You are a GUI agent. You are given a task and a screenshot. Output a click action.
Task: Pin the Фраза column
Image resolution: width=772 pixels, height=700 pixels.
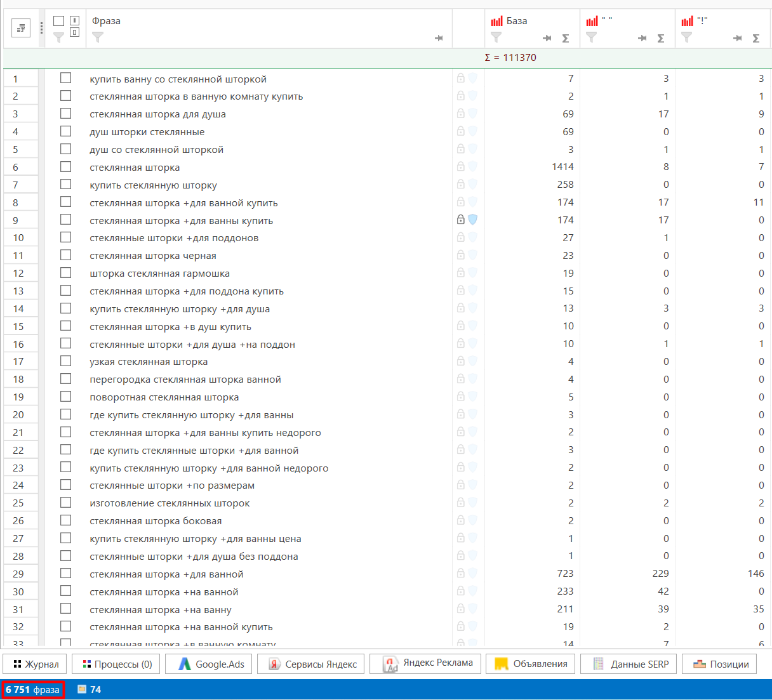pos(439,38)
